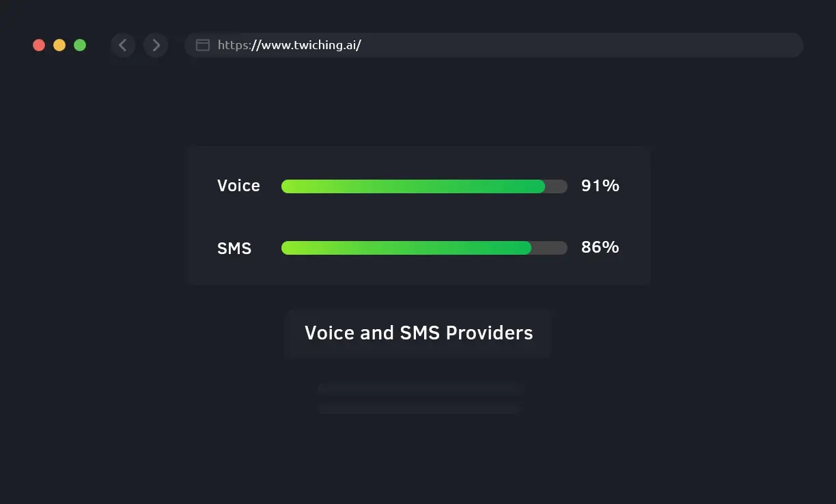The height and width of the screenshot is (504, 836).
Task: Select the twiching.ai URL address field
Action: (x=494, y=45)
